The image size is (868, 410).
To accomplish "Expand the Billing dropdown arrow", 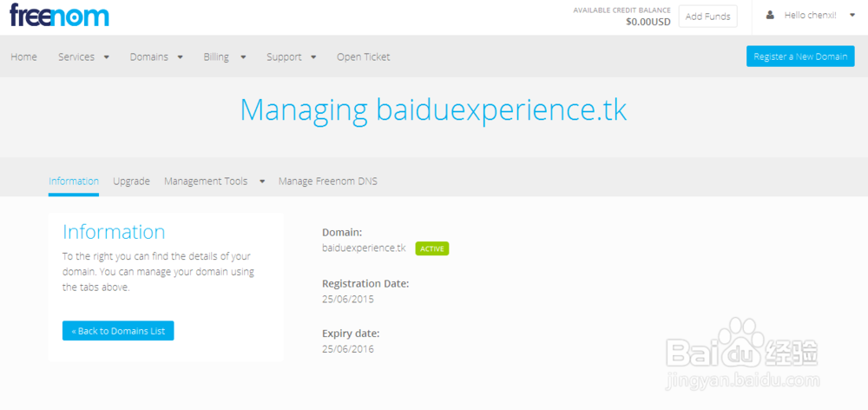I will pyautogui.click(x=243, y=57).
